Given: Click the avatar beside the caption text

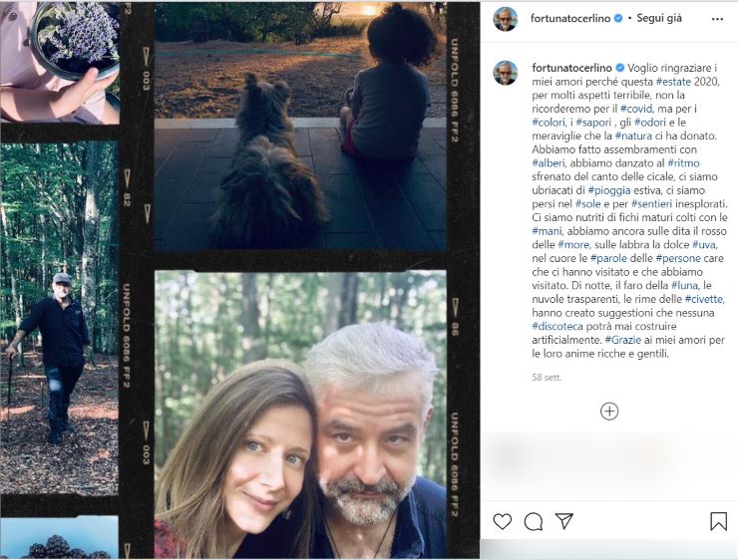Looking at the screenshot, I should (506, 73).
